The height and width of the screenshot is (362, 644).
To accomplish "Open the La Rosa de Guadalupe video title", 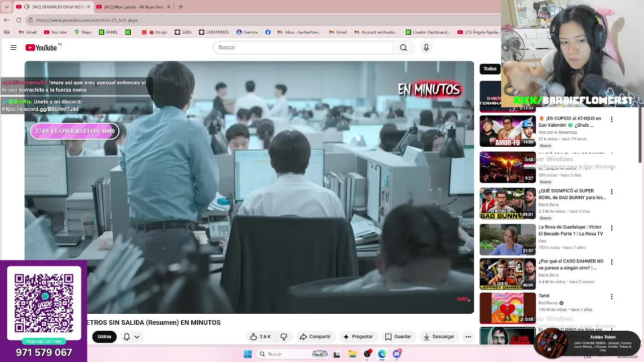I will click(571, 230).
